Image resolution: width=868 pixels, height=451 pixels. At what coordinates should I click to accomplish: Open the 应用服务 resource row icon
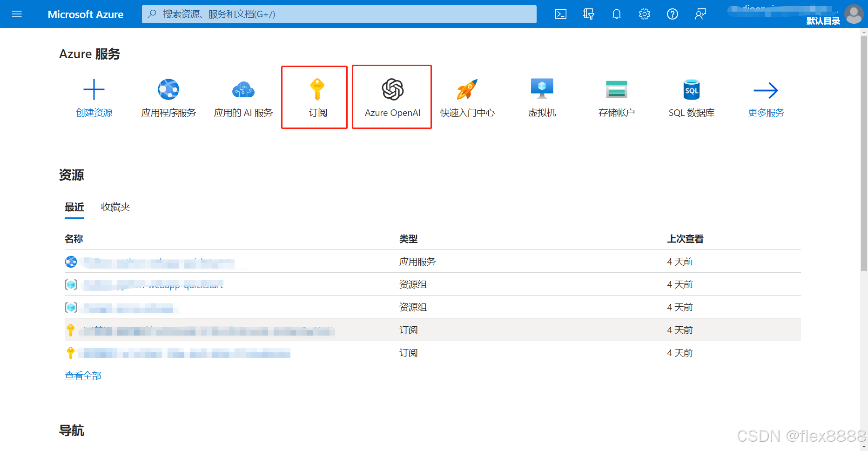pos(71,262)
